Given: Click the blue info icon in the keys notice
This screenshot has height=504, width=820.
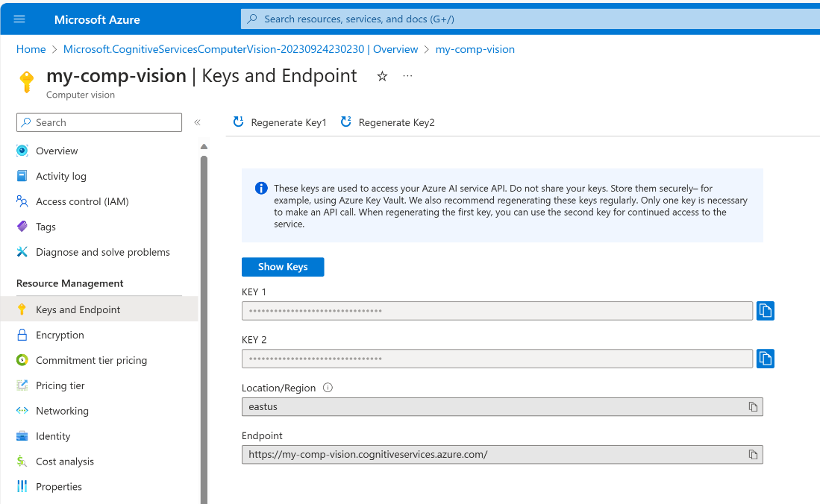Looking at the screenshot, I should pyautogui.click(x=261, y=188).
